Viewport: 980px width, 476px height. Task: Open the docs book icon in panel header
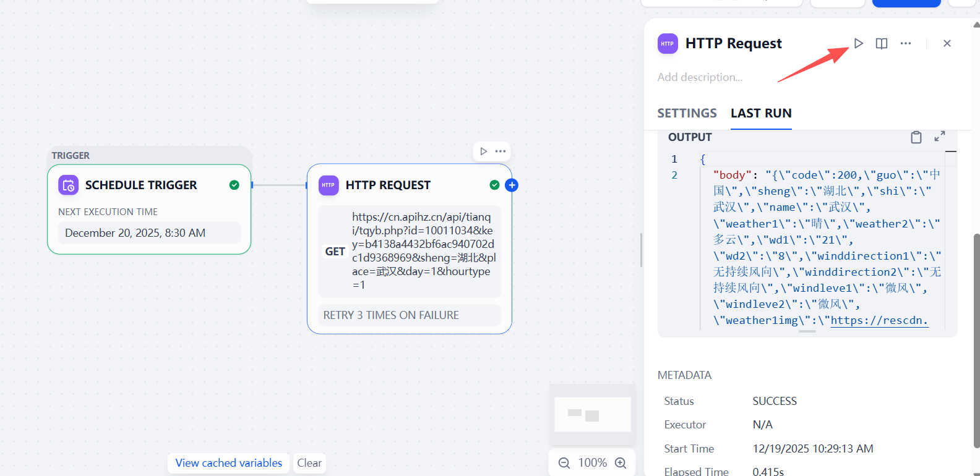click(882, 43)
